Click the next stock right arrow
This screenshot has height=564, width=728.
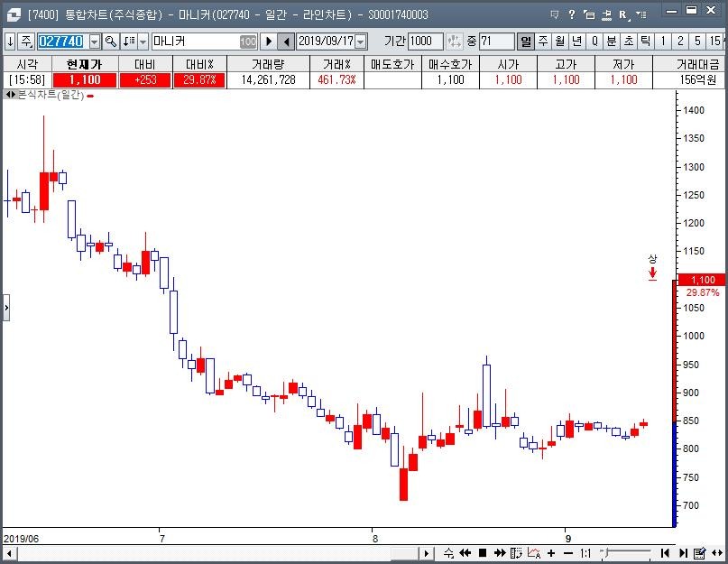268,42
